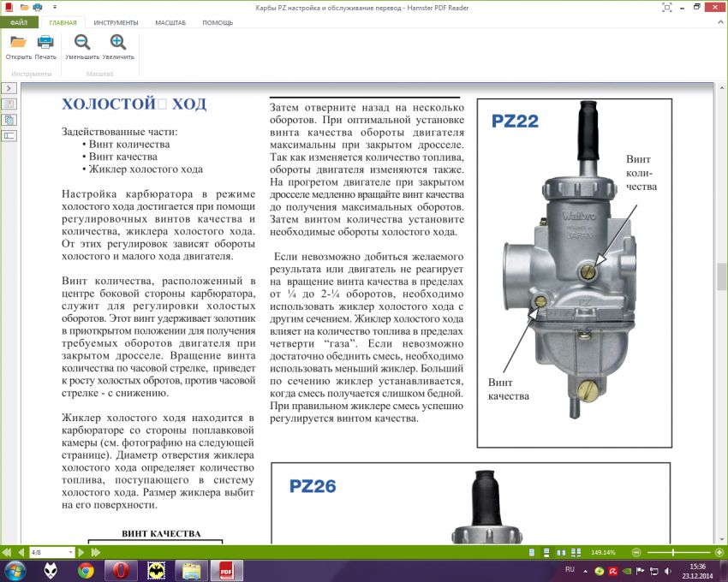The image size is (728, 582).
Task: Click ВИНТ КАЧЕСТВА caption at page bottom
Action: tap(161, 534)
